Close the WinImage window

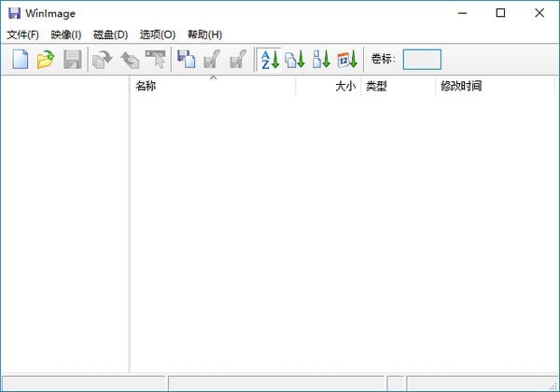pos(539,13)
